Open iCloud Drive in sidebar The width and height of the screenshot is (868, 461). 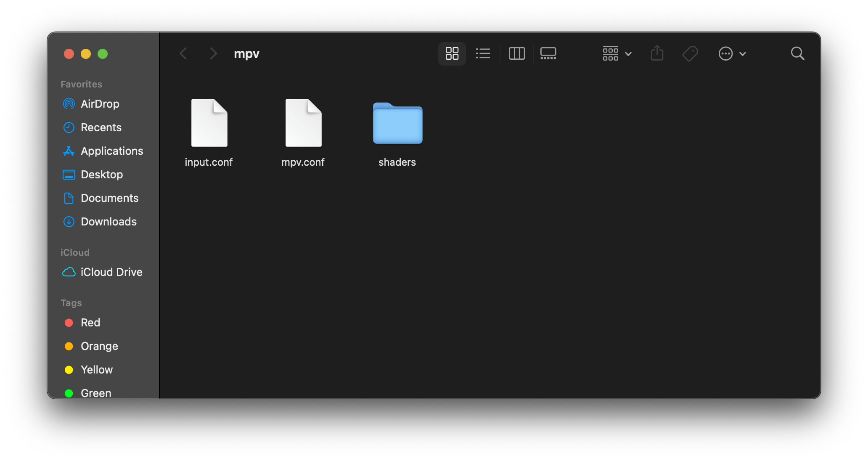tap(111, 272)
